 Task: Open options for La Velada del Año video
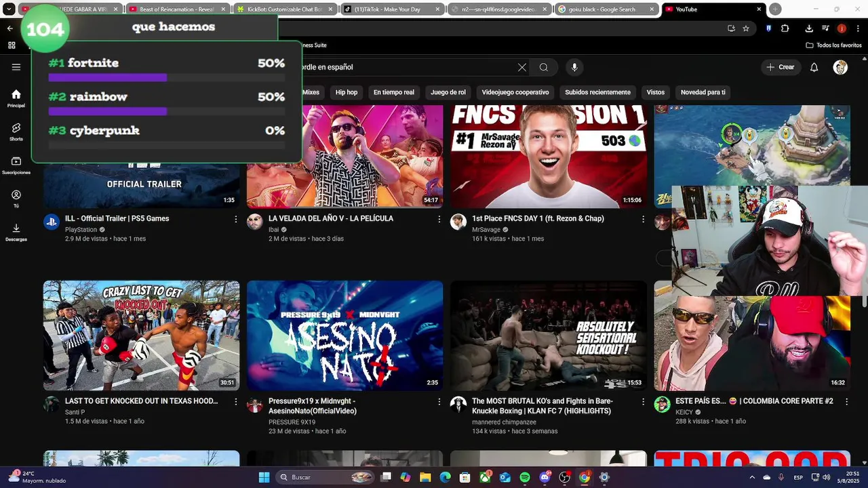click(439, 219)
